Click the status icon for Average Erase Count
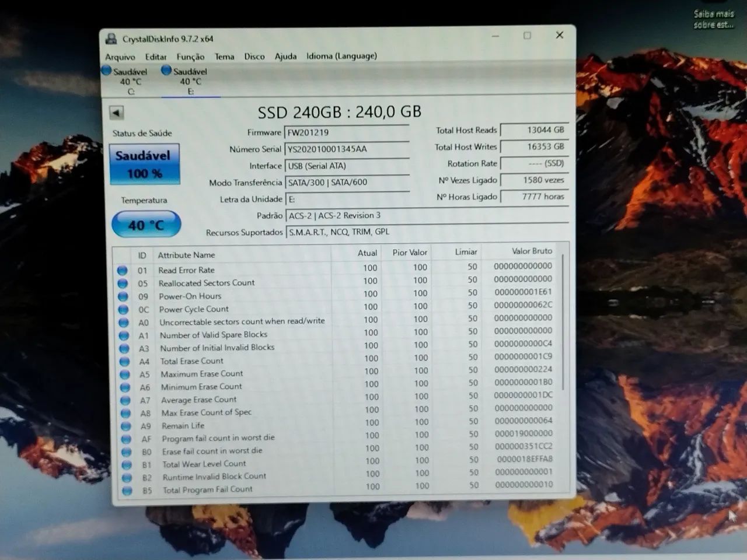The height and width of the screenshot is (560, 747). 125,401
